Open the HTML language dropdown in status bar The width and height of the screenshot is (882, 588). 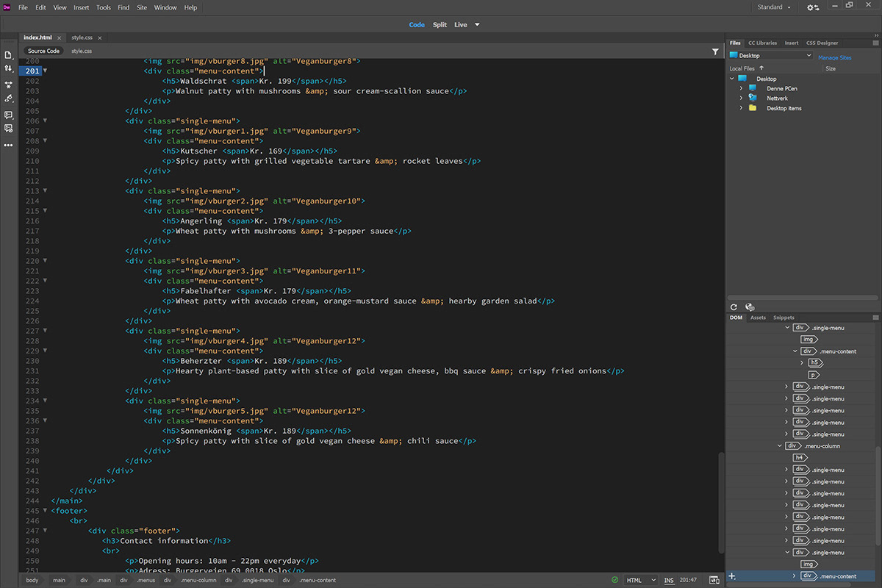coord(641,581)
